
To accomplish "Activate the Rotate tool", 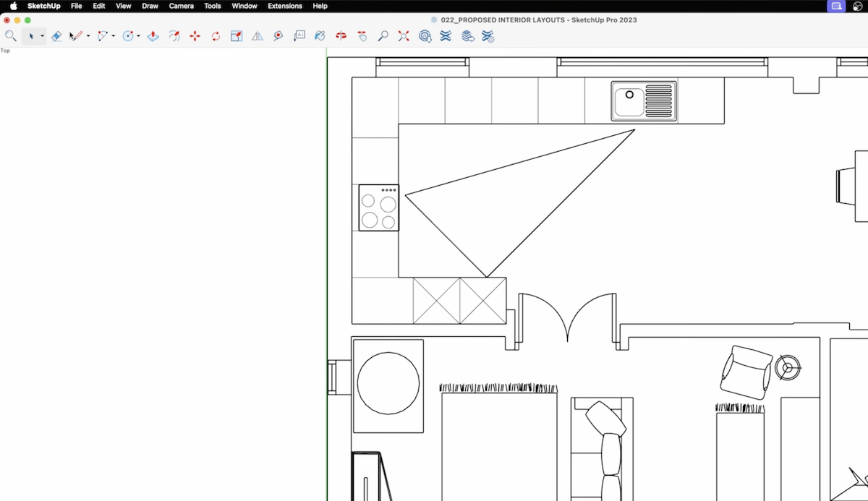I will click(x=216, y=35).
